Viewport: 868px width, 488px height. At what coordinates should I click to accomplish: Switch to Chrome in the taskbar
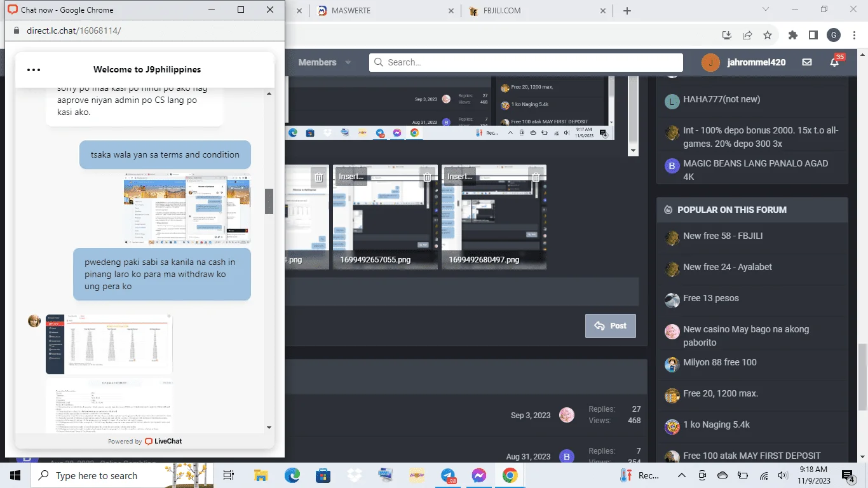coord(510,475)
